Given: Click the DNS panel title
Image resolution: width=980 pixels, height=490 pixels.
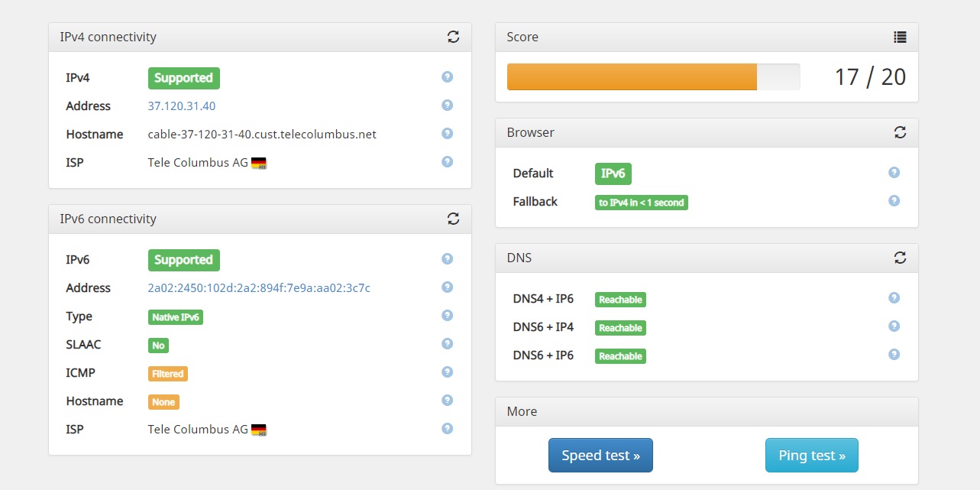Looking at the screenshot, I should 519,258.
